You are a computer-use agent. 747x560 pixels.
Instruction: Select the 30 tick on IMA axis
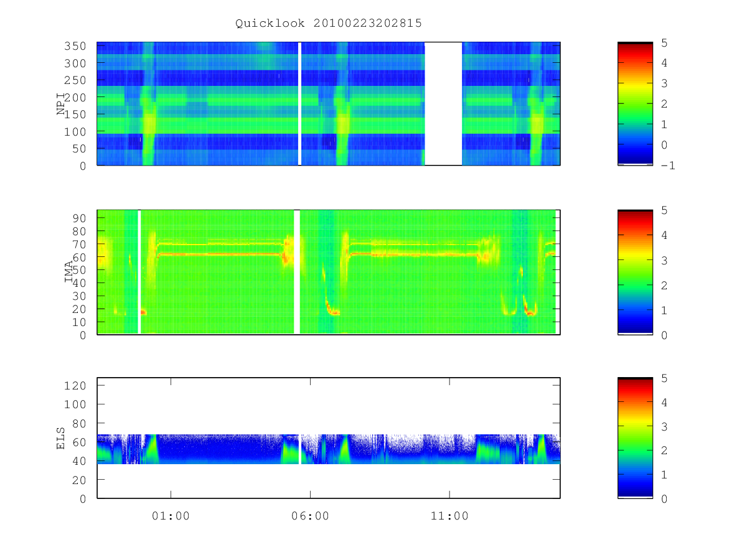(x=80, y=296)
